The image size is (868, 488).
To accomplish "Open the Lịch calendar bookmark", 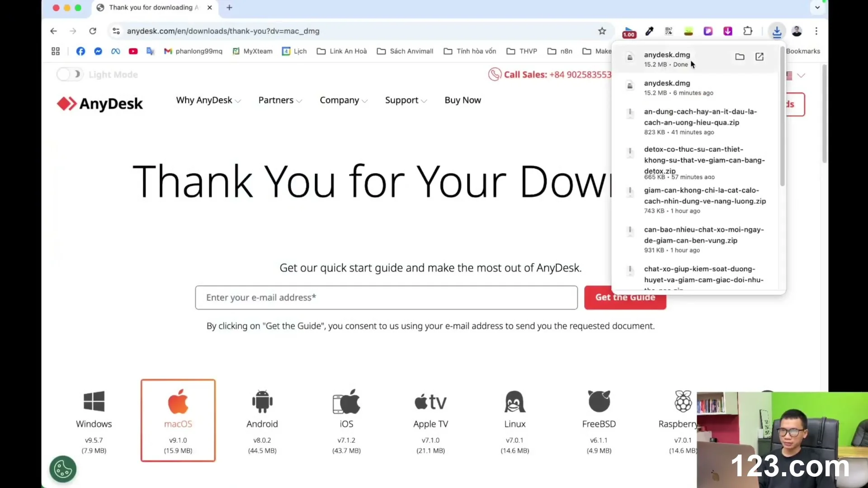I will 294,52.
